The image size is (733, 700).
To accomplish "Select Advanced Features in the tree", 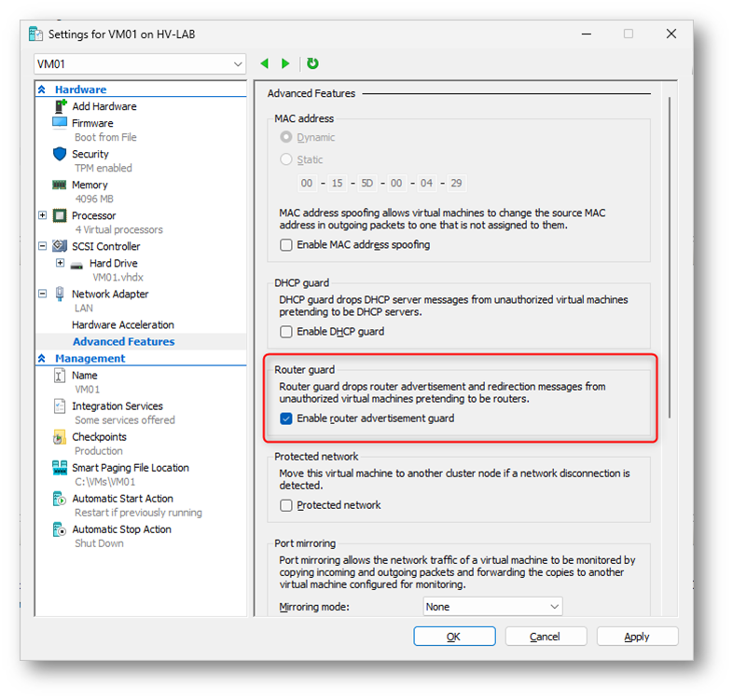I will [x=123, y=341].
